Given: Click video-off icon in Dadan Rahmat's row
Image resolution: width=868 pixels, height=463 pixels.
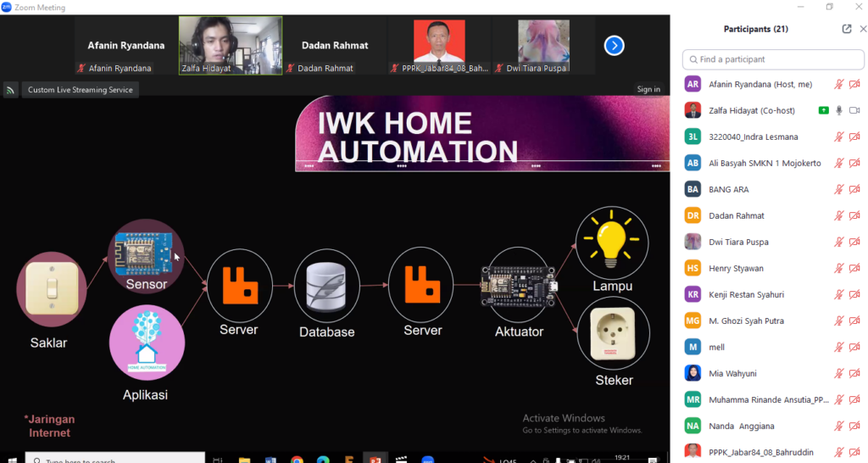Looking at the screenshot, I should pos(854,215).
